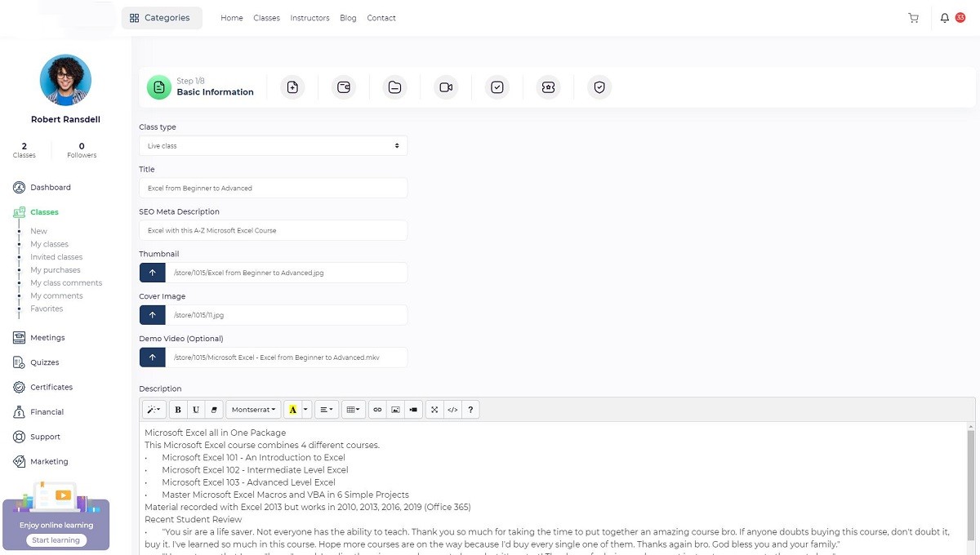Apply underline in description editor
Viewport: 980px width, 555px height.
[196, 410]
